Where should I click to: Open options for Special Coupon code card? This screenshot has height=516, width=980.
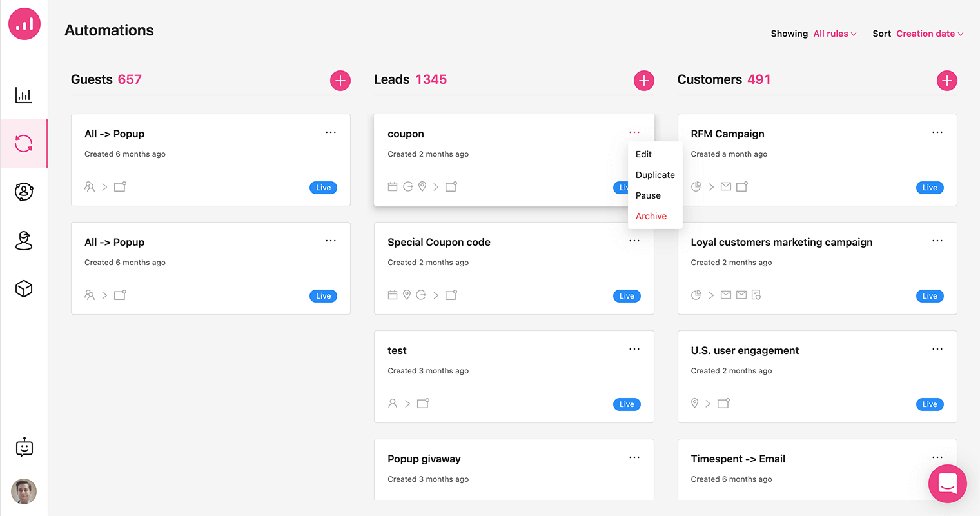tap(634, 241)
